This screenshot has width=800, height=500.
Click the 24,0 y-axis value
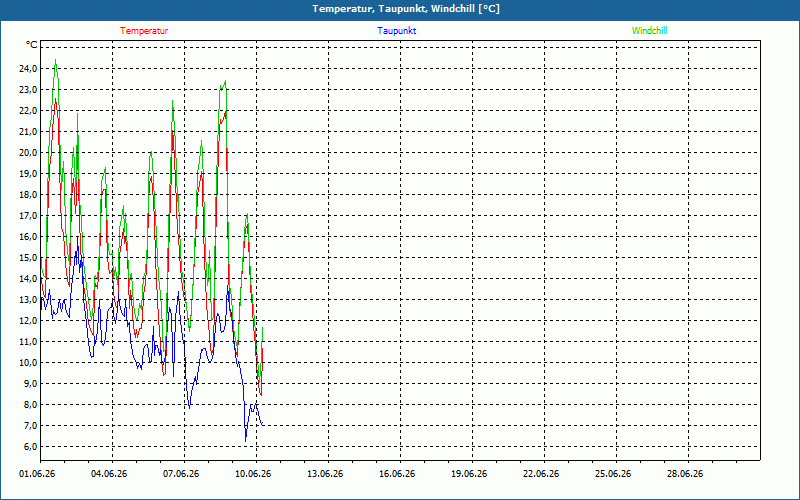[28, 68]
